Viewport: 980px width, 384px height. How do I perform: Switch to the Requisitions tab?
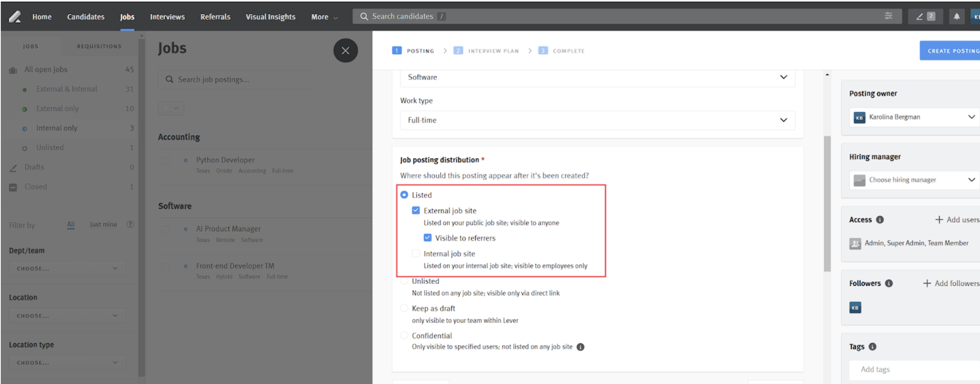coord(99,46)
